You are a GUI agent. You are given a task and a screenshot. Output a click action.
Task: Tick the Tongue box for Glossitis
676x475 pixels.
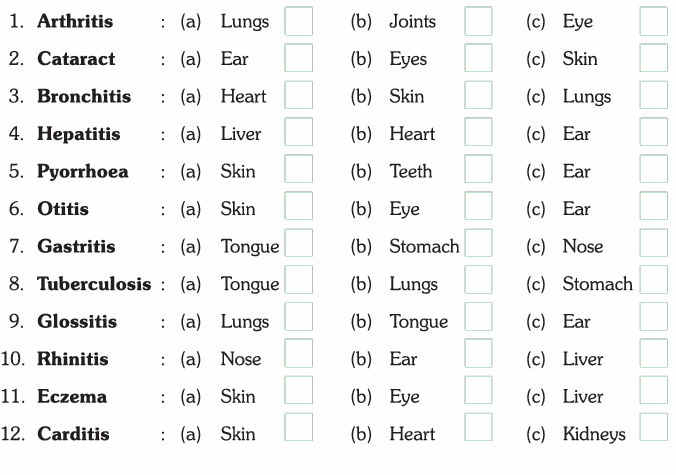coord(478,319)
